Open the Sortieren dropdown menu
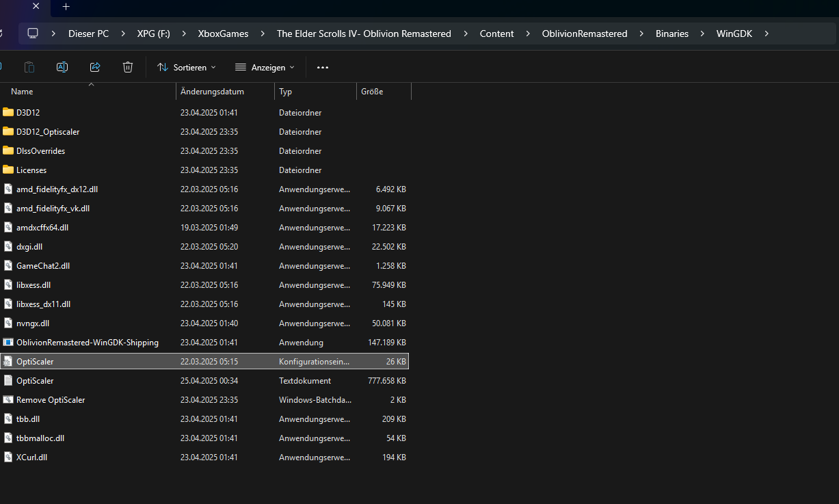This screenshot has height=504, width=839. click(186, 67)
